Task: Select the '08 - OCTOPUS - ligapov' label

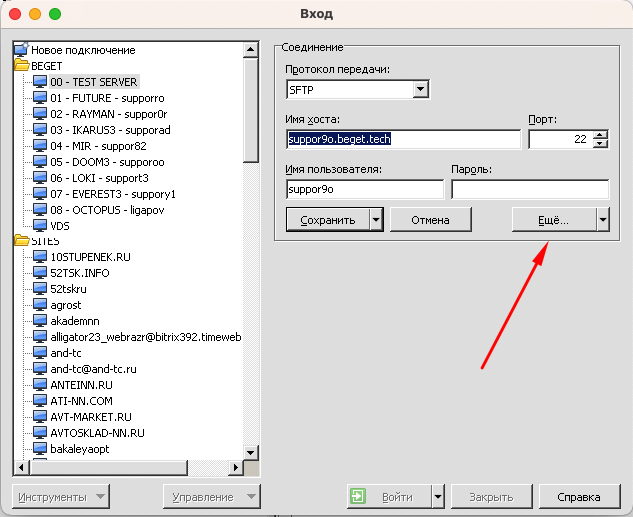Action: 107,210
